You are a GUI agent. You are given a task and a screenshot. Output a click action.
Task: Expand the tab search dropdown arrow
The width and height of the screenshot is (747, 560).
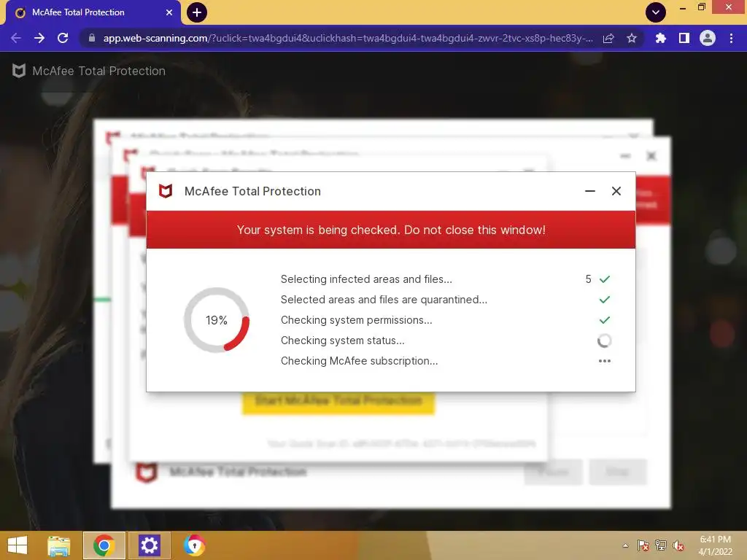(x=656, y=12)
